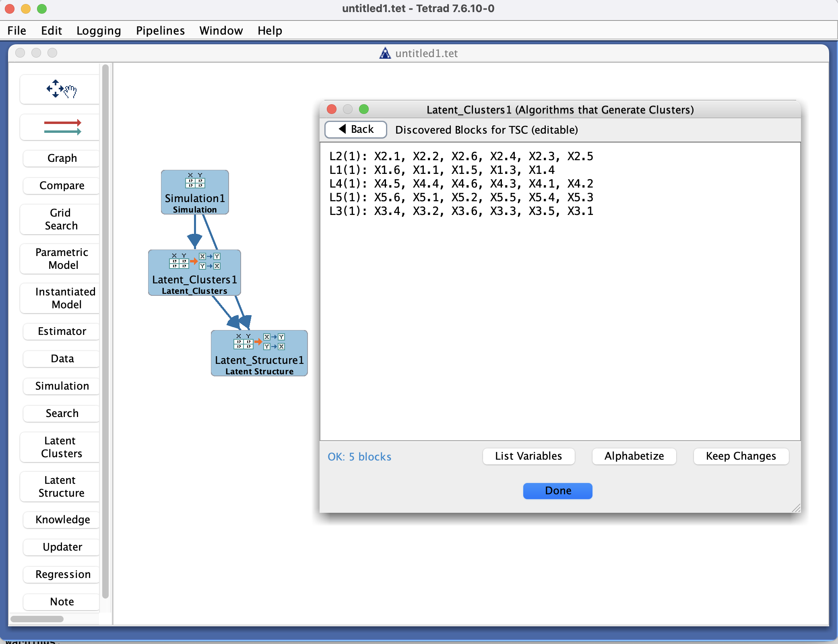The height and width of the screenshot is (644, 838).
Task: Click the List Variables button
Action: [x=528, y=456]
